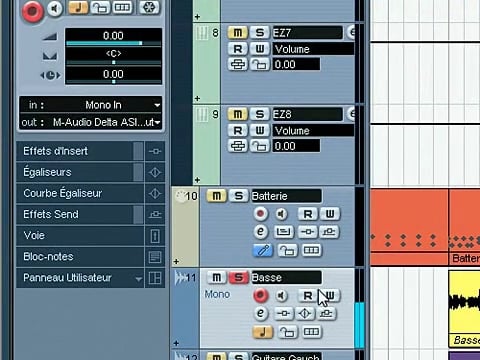Click the Égaliseurs state icon
The width and height of the screenshot is (480, 360).
point(155,172)
